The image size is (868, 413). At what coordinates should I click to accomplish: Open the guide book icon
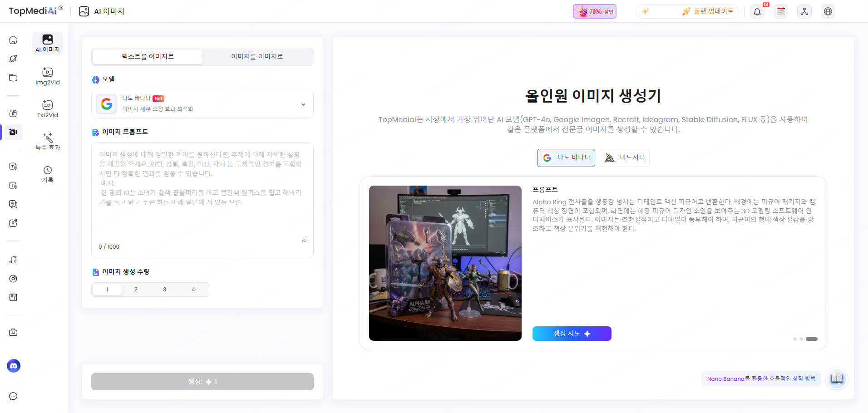[837, 379]
